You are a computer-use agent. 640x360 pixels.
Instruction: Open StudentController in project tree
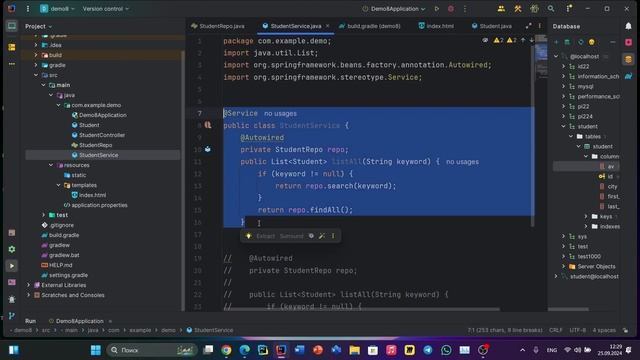[x=102, y=135]
